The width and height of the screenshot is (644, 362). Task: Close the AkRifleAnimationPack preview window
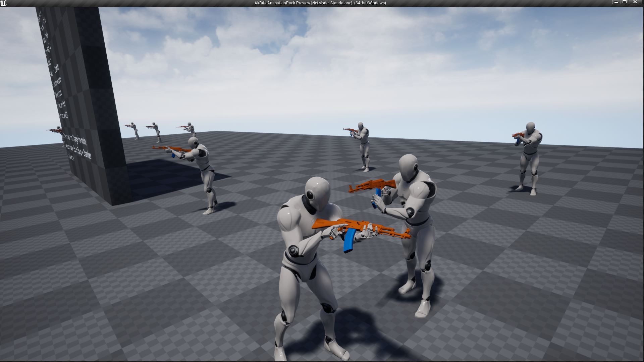pyautogui.click(x=634, y=2)
